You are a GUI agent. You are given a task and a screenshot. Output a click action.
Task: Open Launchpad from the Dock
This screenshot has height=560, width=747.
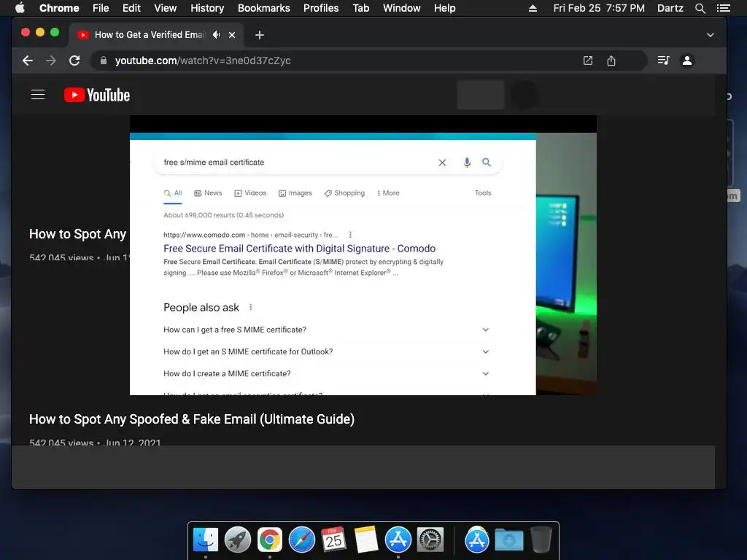(238, 540)
